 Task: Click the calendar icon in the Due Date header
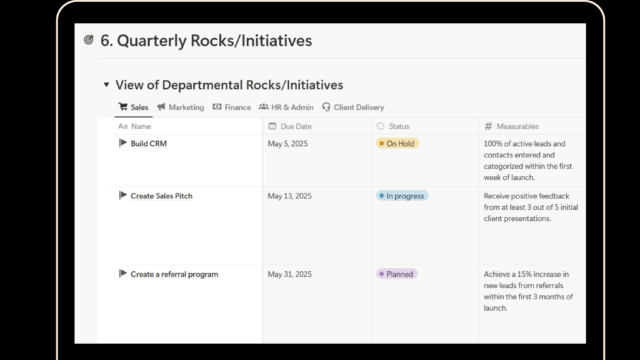pos(272,126)
